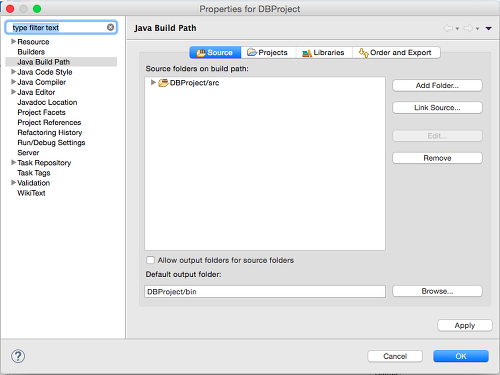
Task: Confirm with the OK button
Action: coord(461,356)
